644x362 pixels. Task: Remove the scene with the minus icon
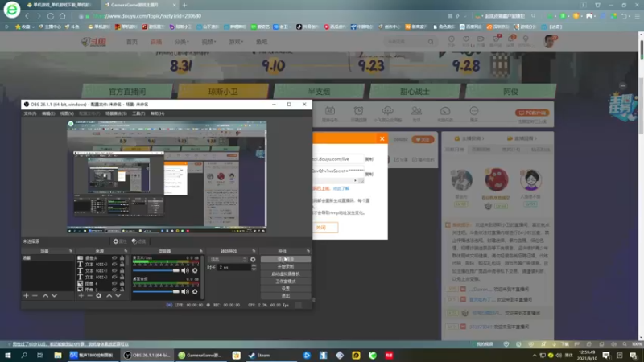coord(35,295)
